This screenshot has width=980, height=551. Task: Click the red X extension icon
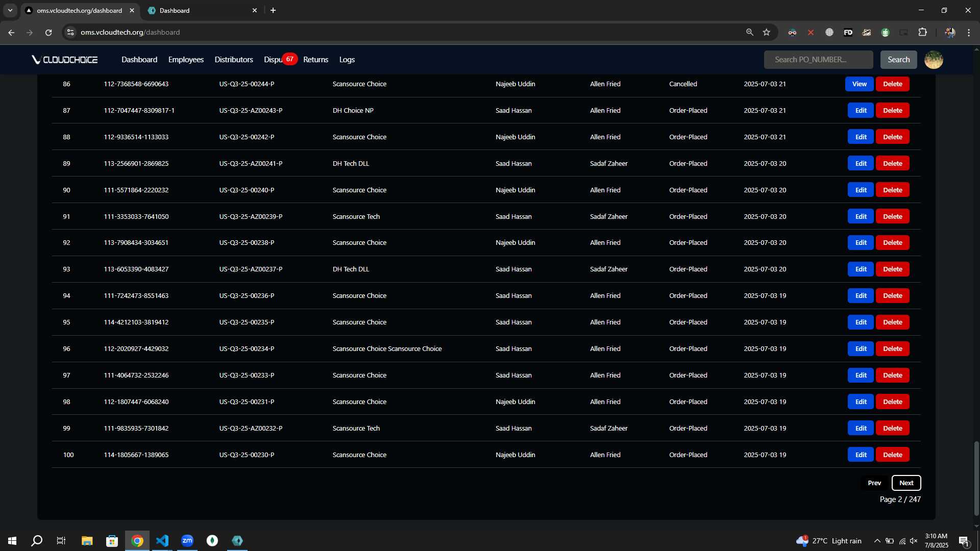pyautogui.click(x=811, y=32)
